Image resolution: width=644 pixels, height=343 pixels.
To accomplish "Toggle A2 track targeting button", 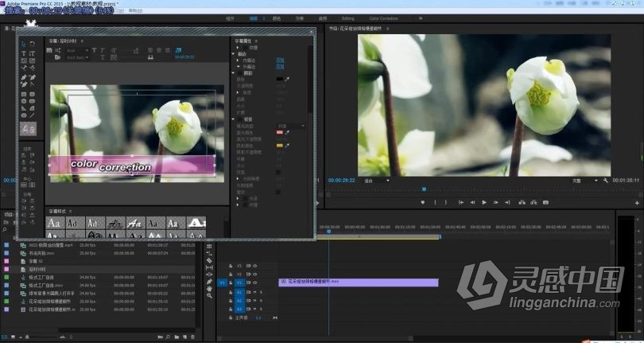I will pyautogui.click(x=240, y=301).
